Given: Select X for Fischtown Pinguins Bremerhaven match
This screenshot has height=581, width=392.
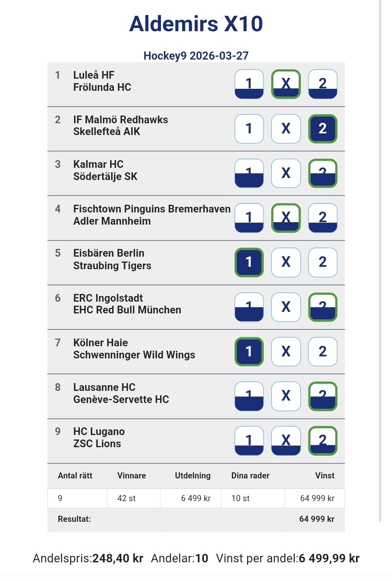Looking at the screenshot, I should point(286,218).
